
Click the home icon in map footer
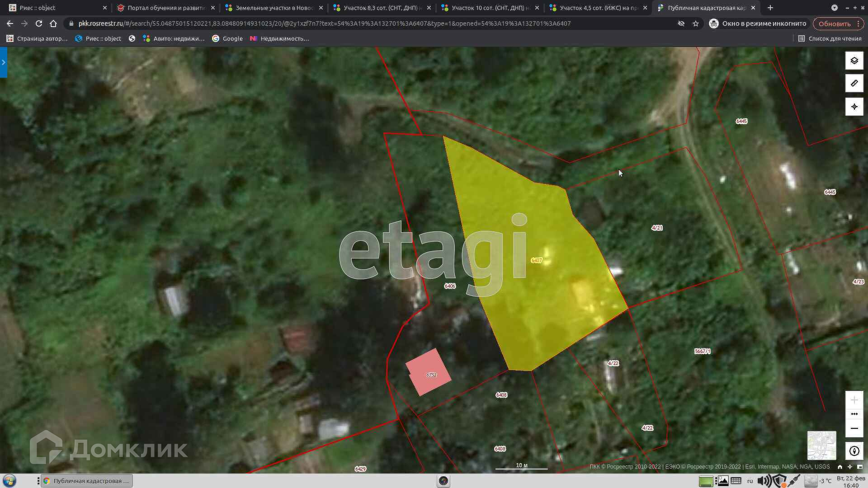840,467
